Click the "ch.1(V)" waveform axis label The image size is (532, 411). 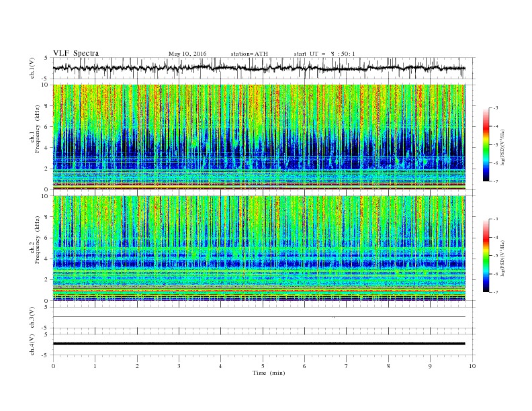[x=32, y=68]
